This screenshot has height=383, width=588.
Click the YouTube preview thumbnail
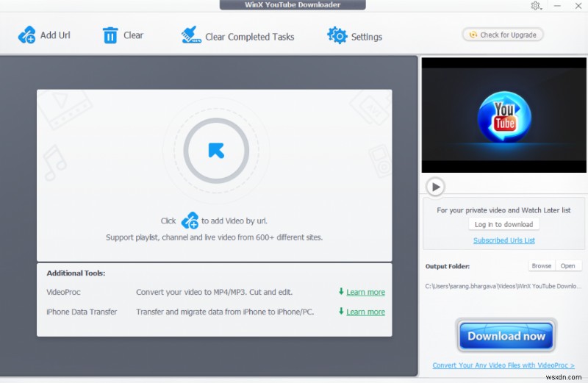point(504,115)
